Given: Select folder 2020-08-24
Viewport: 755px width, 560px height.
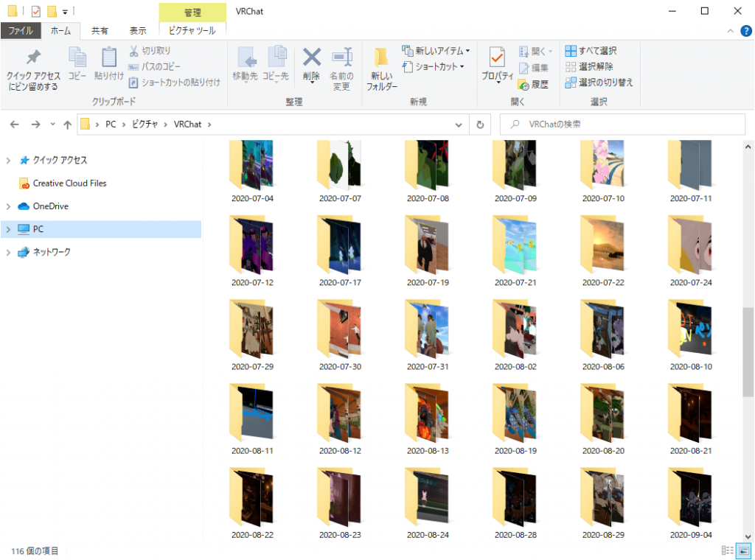Looking at the screenshot, I should click(x=428, y=504).
